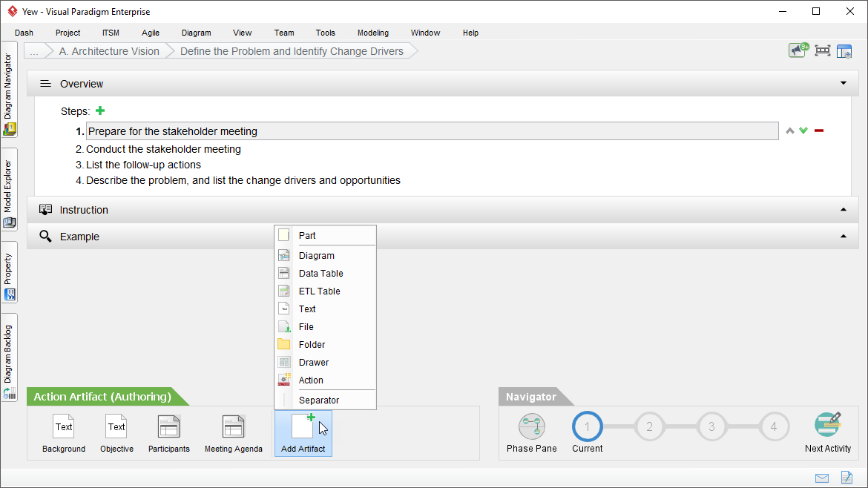Collapse the Overview section arrow
868x488 pixels.
coord(843,84)
